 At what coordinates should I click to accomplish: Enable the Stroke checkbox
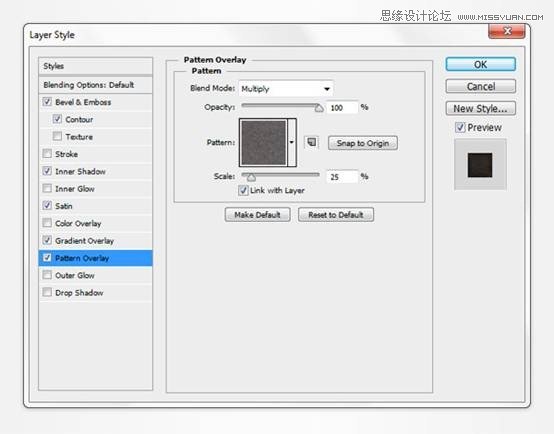pyautogui.click(x=47, y=154)
